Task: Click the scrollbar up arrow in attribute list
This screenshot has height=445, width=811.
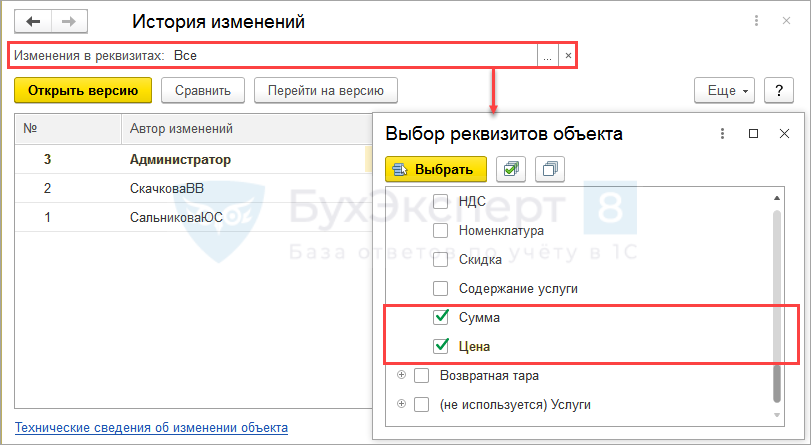Action: pos(777,198)
